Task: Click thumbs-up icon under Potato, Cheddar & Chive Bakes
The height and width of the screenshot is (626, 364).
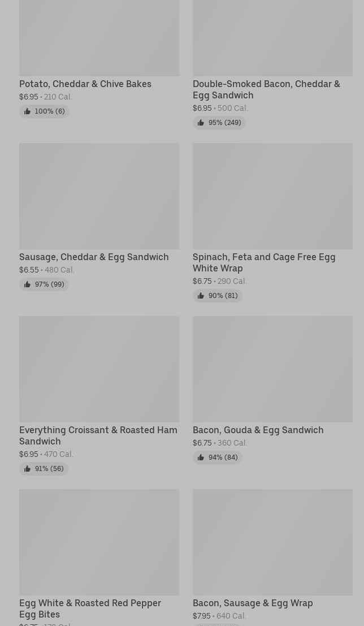Action: click(x=27, y=111)
